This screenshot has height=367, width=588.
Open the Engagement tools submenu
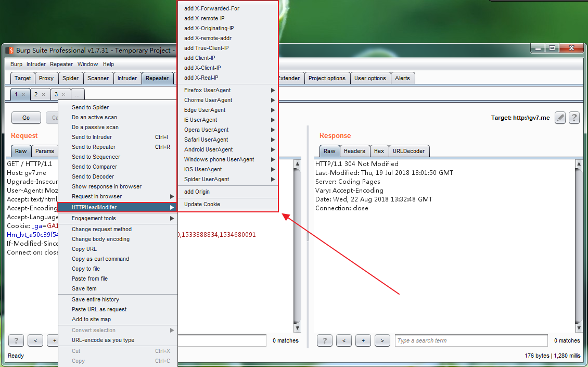[x=118, y=219]
